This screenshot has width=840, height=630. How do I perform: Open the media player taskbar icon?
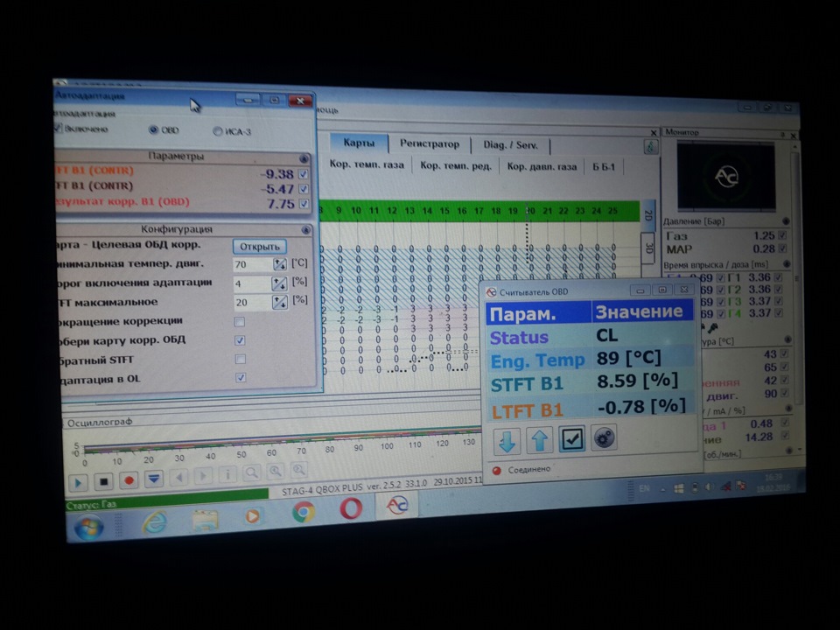click(x=252, y=516)
